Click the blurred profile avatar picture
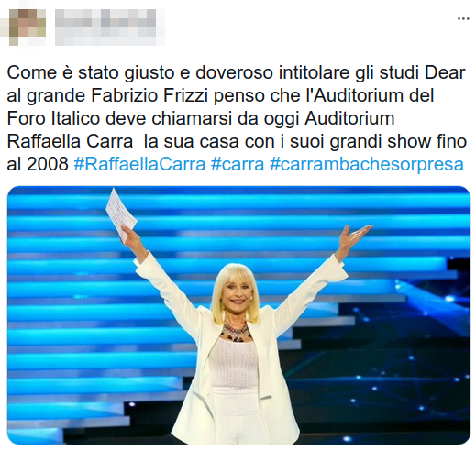The height and width of the screenshot is (450, 476). (x=28, y=27)
